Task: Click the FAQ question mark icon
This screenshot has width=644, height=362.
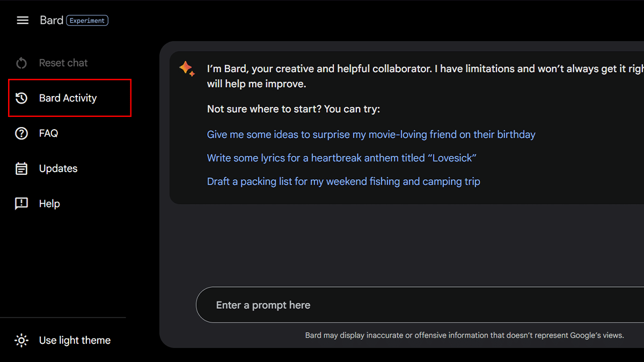Action: coord(21,134)
